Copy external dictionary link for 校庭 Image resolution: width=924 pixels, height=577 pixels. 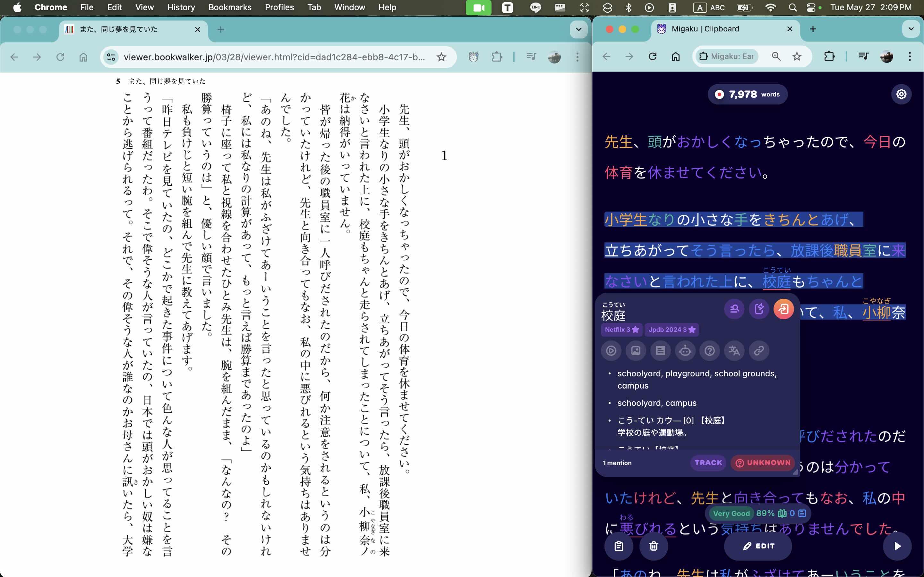coord(759,350)
